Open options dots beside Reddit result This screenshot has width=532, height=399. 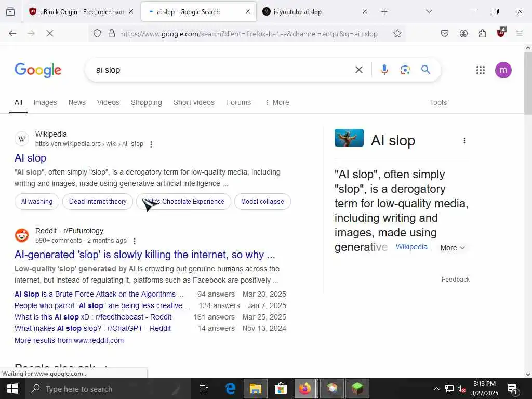point(135,241)
